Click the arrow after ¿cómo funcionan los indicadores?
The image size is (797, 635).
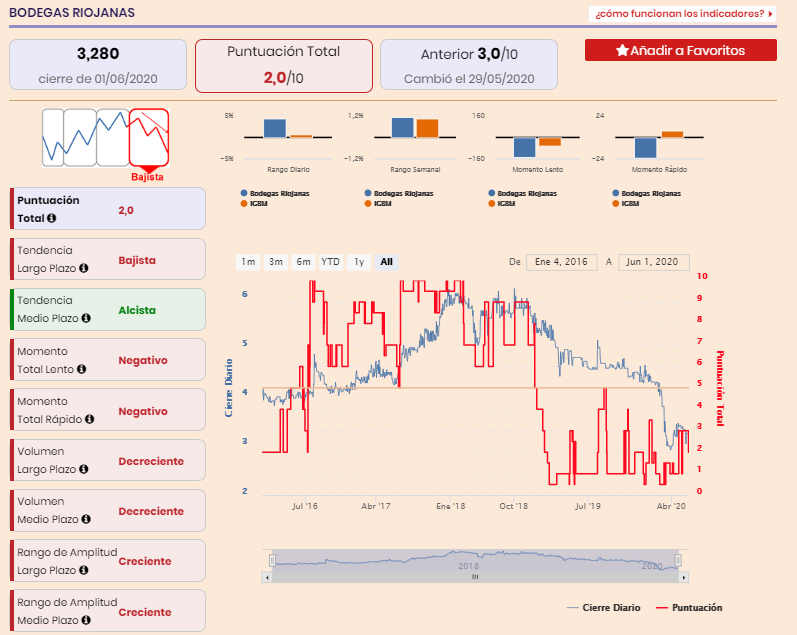point(771,14)
